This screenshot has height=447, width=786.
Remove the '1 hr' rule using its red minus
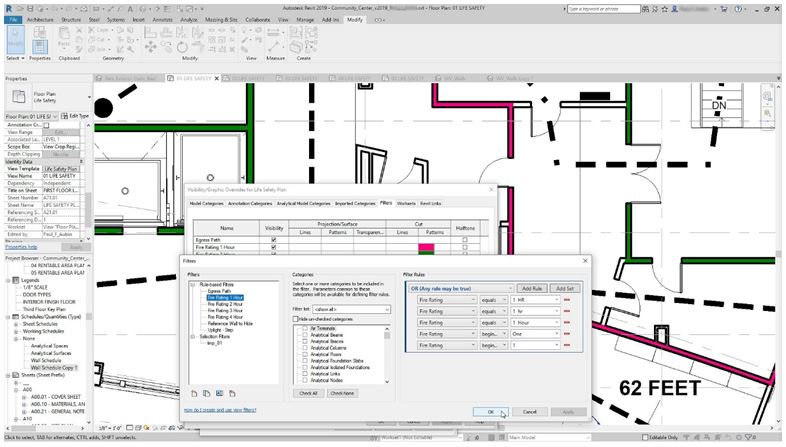567,311
